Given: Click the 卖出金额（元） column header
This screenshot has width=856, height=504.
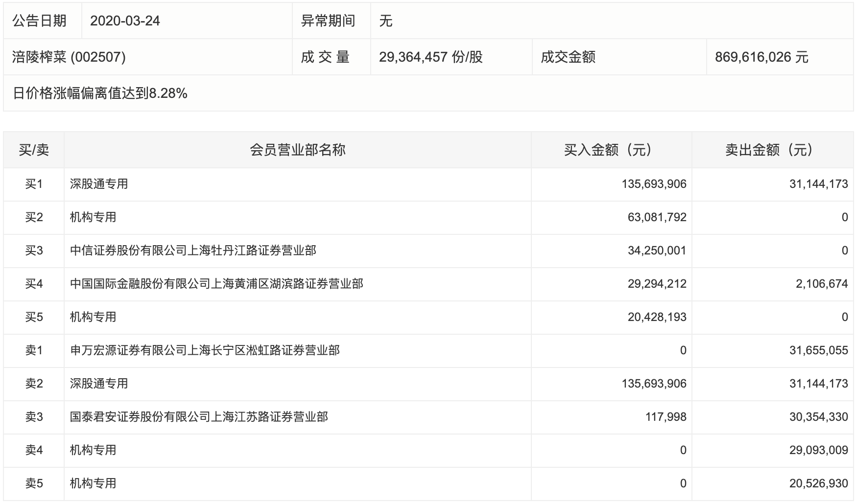Looking at the screenshot, I should click(x=772, y=150).
